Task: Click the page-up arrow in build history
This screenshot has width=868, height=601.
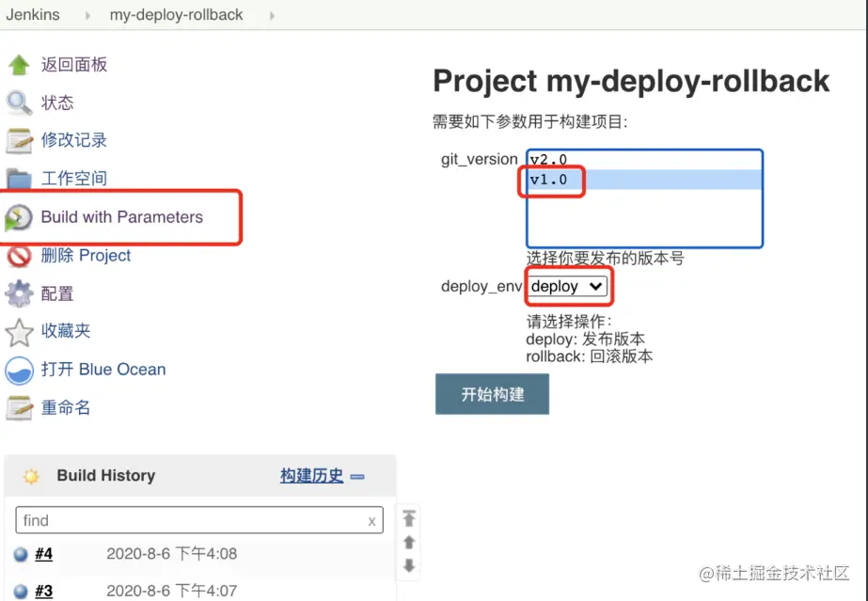Action: (409, 543)
